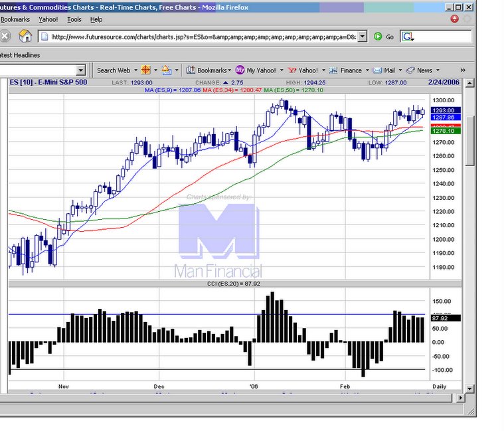Expand the pencil envelope icon's dropdown
The height and width of the screenshot is (431, 504).
point(177,70)
